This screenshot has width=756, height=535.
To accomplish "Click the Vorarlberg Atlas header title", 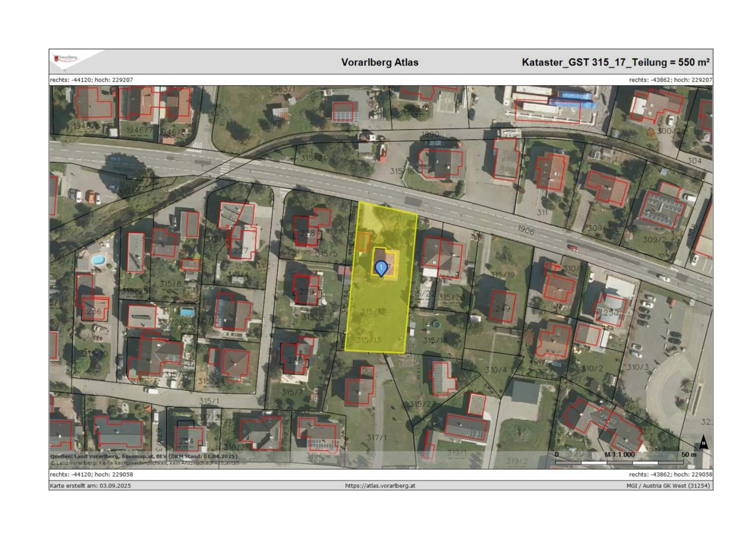I will 380,62.
